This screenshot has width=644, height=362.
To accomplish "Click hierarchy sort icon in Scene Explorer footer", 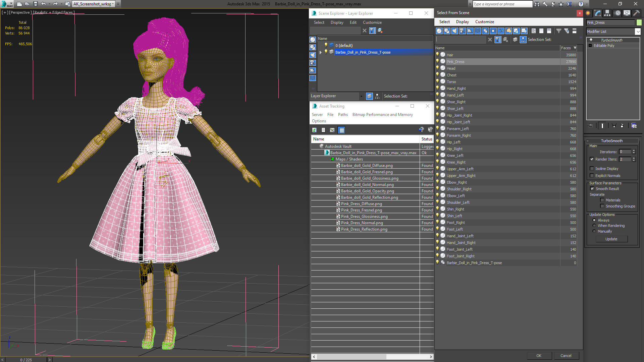I will coord(377,96).
